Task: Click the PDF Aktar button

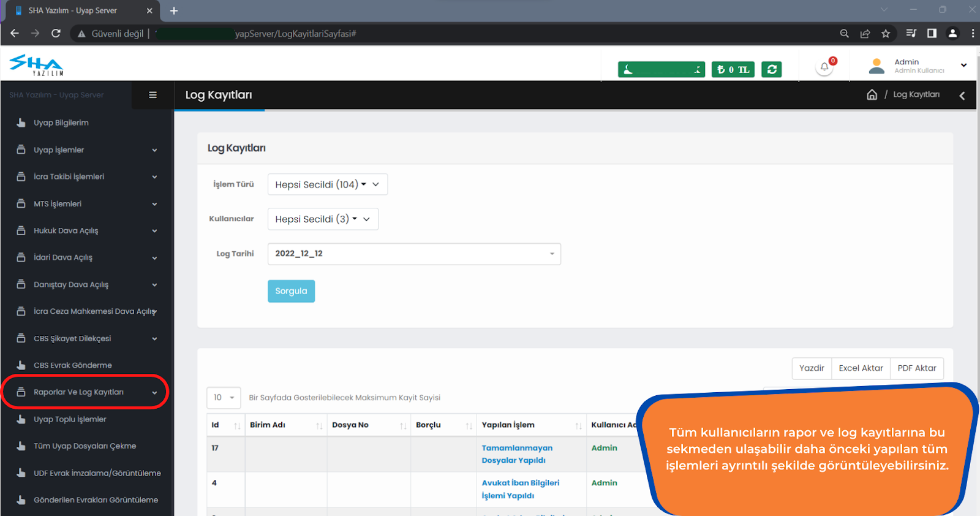Action: coord(917,368)
